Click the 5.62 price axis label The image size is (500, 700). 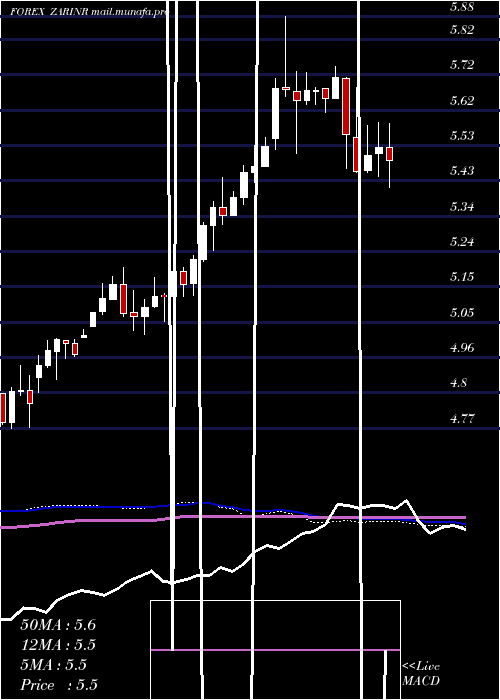pyautogui.click(x=461, y=100)
